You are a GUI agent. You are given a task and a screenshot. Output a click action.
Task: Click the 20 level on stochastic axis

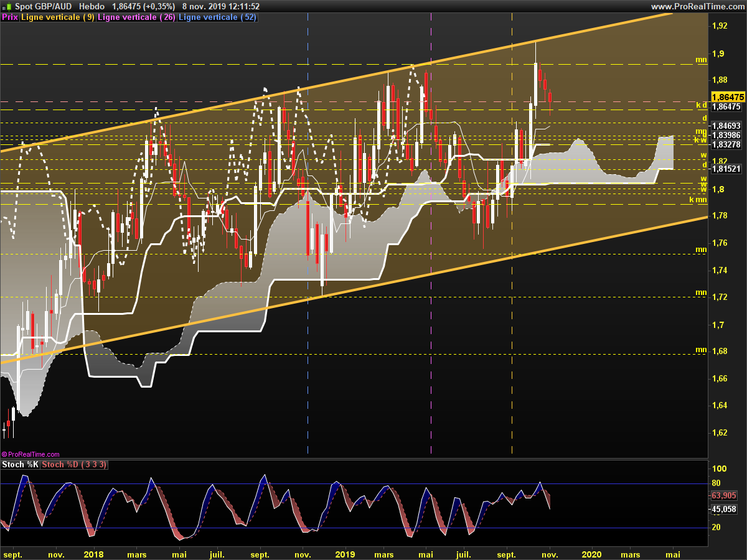pos(716,527)
